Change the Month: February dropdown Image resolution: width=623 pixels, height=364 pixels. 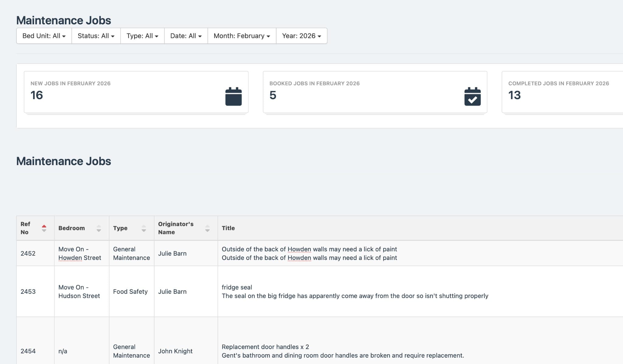241,36
